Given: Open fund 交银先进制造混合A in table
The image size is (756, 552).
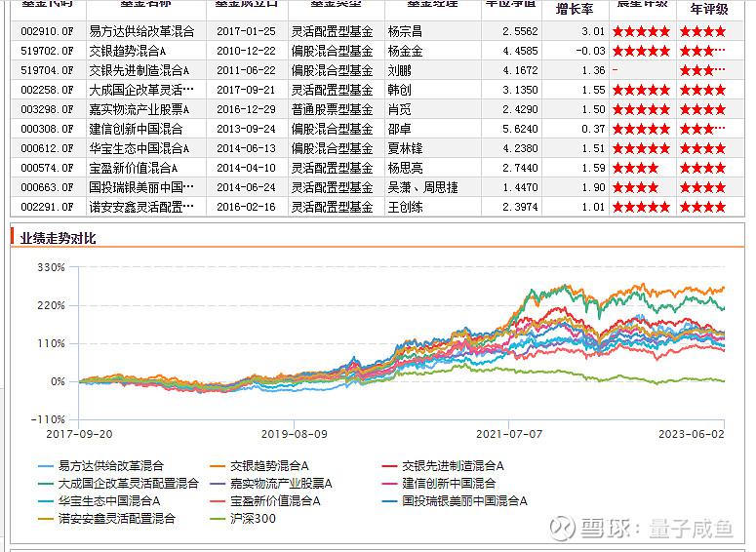Looking at the screenshot, I should (139, 71).
